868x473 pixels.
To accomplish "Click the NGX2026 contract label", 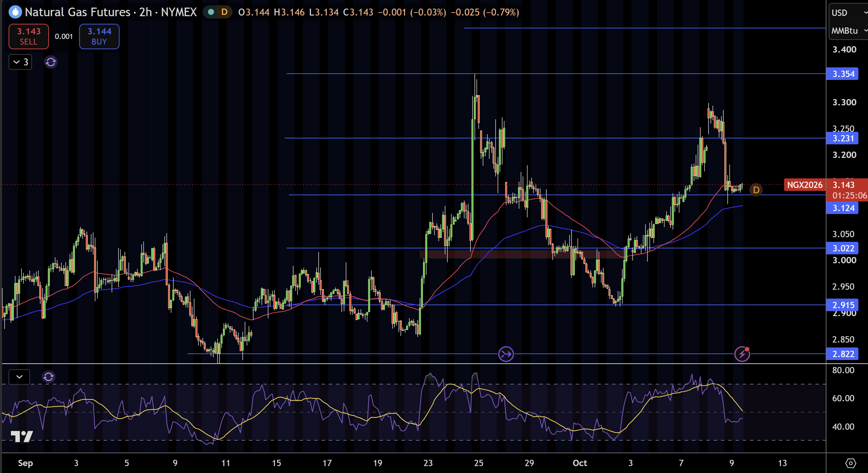I will (805, 185).
